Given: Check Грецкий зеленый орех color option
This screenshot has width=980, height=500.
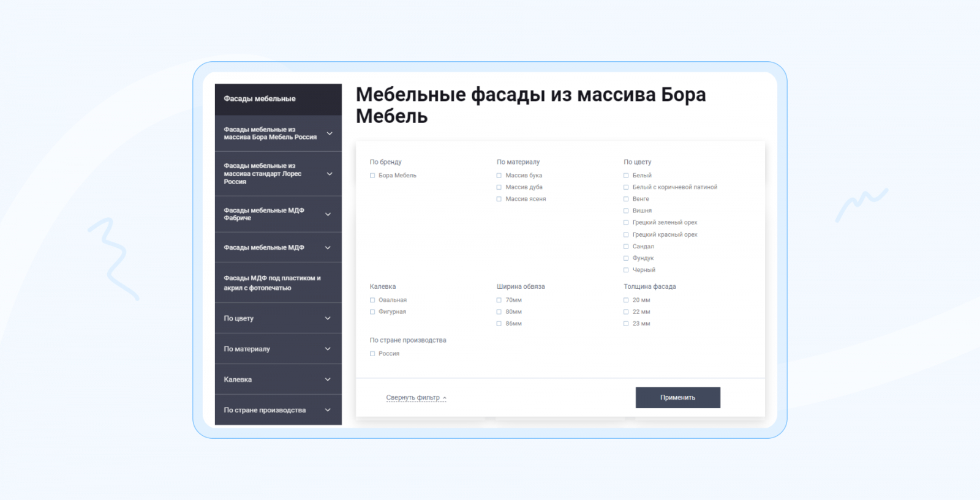Looking at the screenshot, I should click(x=626, y=223).
